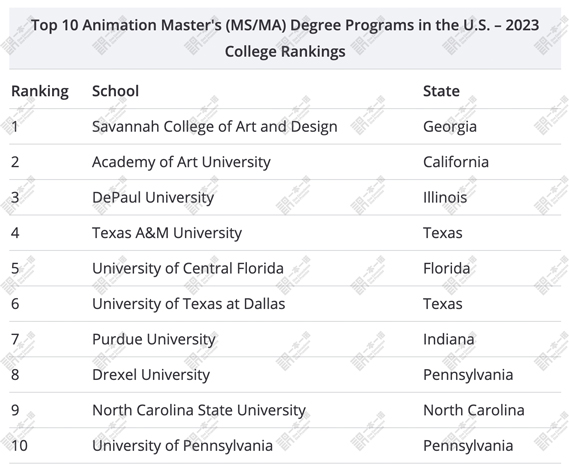Click the State column header
The height and width of the screenshot is (470, 570).
point(441,91)
